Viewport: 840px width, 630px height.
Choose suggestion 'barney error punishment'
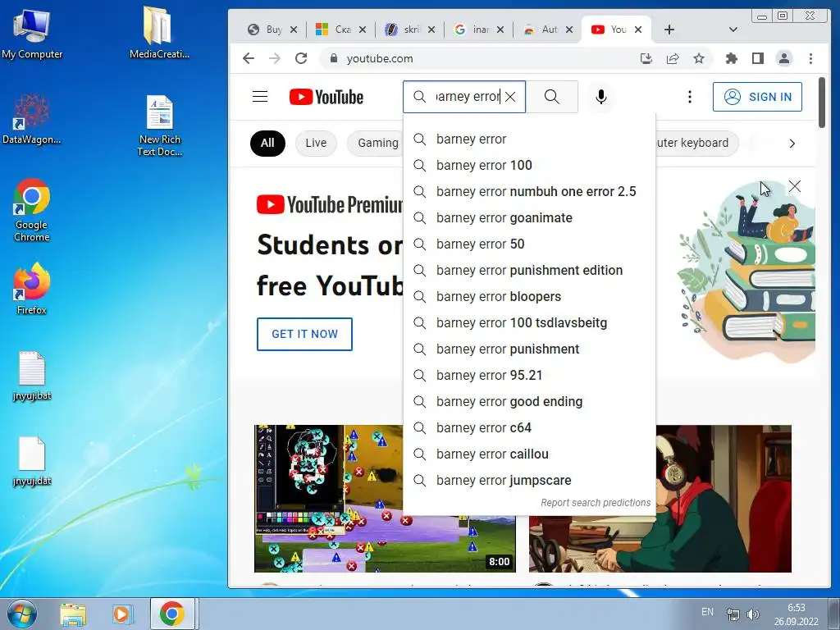pos(529,349)
